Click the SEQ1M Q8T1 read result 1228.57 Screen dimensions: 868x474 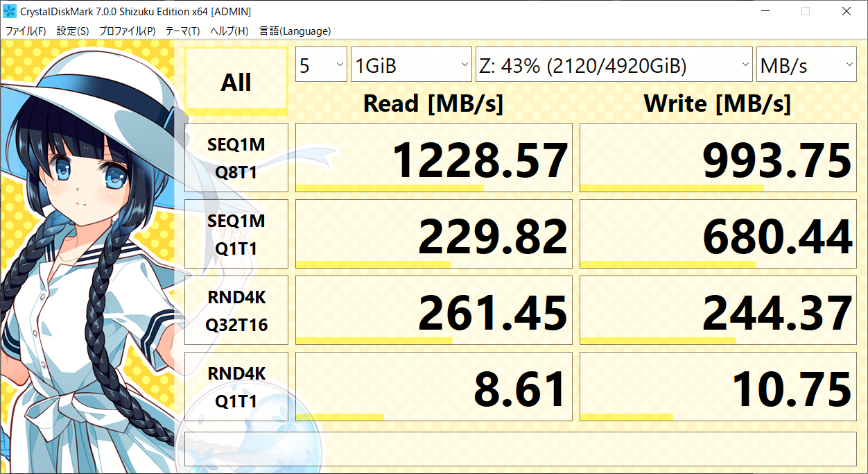point(434,158)
